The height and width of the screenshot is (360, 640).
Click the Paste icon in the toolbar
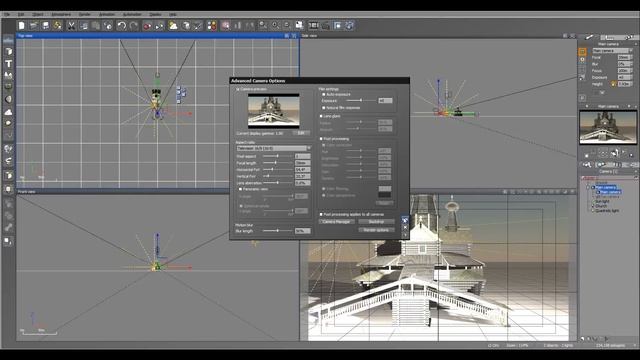pyautogui.click(x=96, y=25)
